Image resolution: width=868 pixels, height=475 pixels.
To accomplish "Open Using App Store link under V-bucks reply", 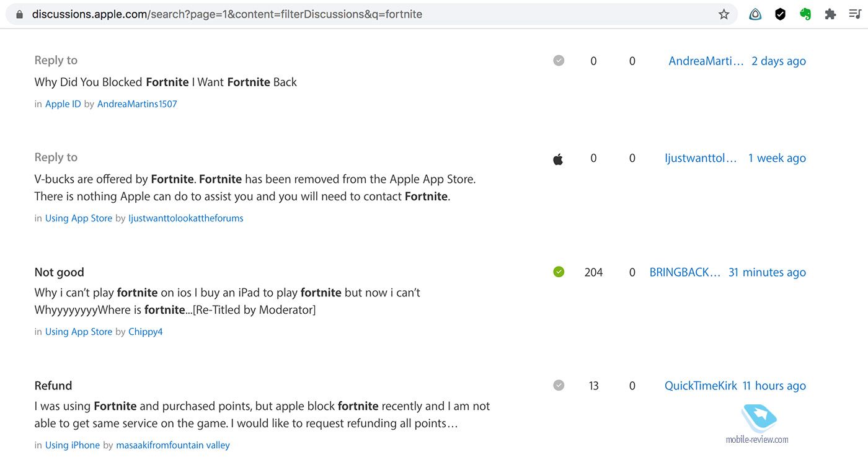I will pyautogui.click(x=79, y=218).
